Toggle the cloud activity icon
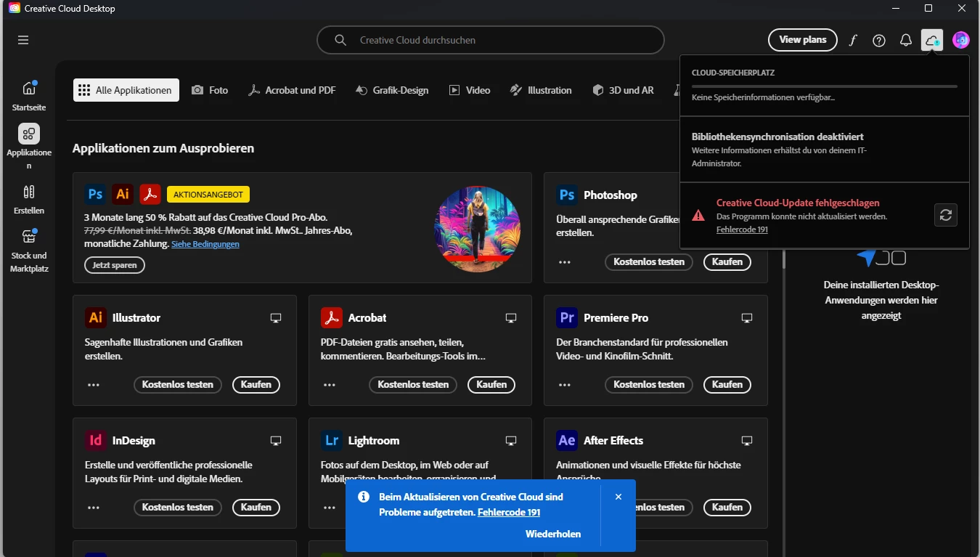This screenshot has width=980, height=557. (932, 40)
